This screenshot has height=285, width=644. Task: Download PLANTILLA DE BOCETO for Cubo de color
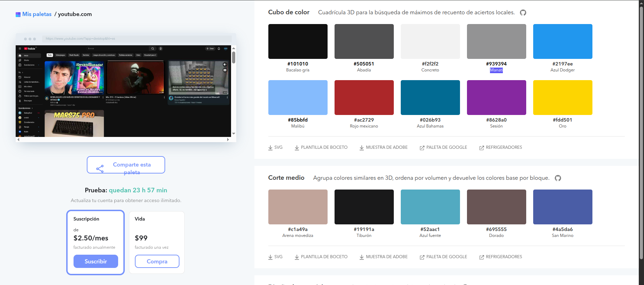click(x=321, y=147)
